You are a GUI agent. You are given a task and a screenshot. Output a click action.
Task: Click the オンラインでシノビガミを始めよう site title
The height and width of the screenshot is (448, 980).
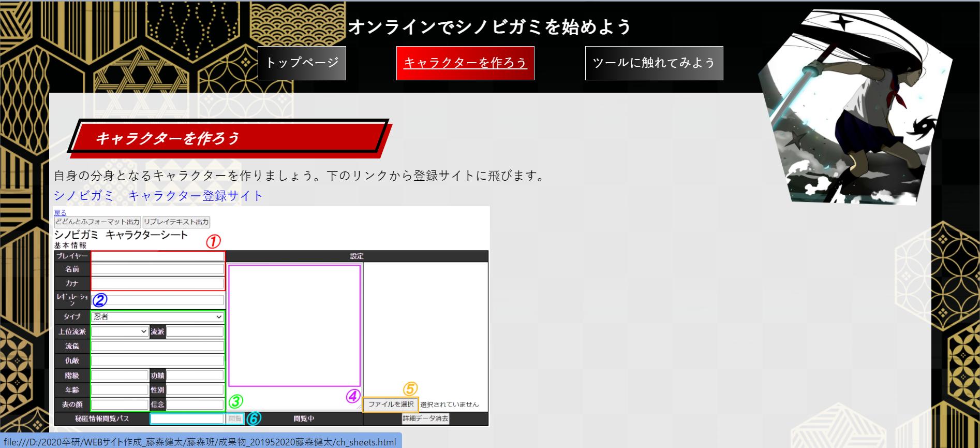(x=489, y=26)
